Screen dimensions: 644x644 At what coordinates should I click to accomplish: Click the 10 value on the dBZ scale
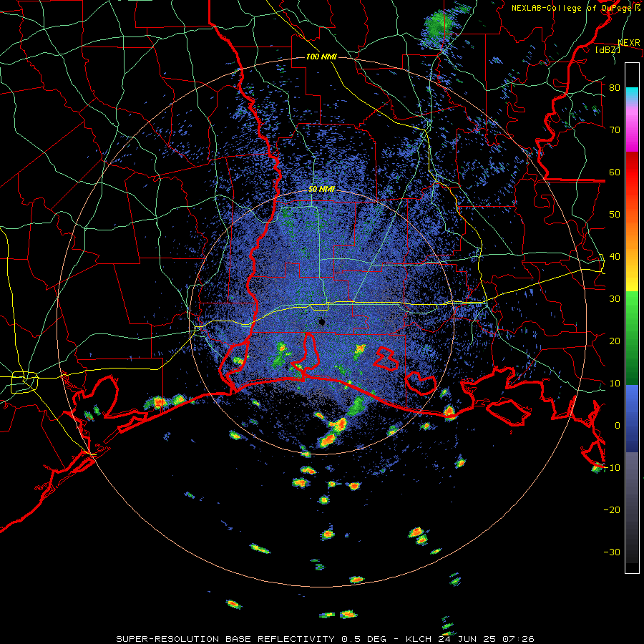[615, 384]
